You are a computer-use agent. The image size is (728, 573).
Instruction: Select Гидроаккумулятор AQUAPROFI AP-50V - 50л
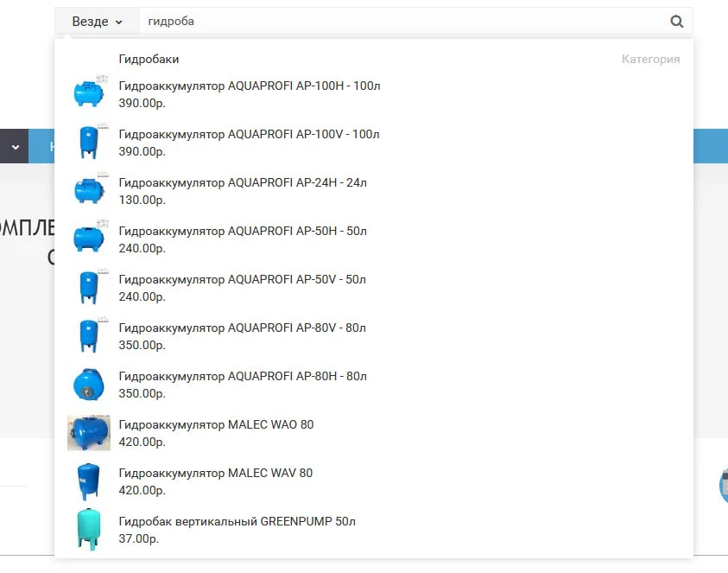[243, 279]
